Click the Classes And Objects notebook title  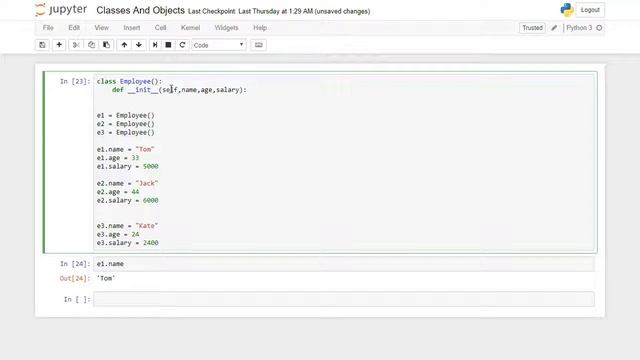pyautogui.click(x=140, y=11)
